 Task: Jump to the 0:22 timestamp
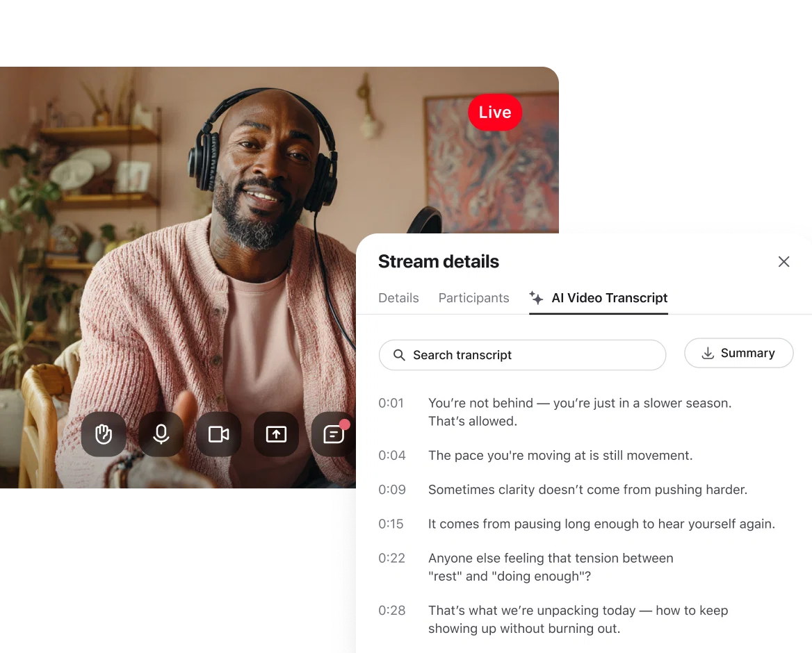pos(391,558)
